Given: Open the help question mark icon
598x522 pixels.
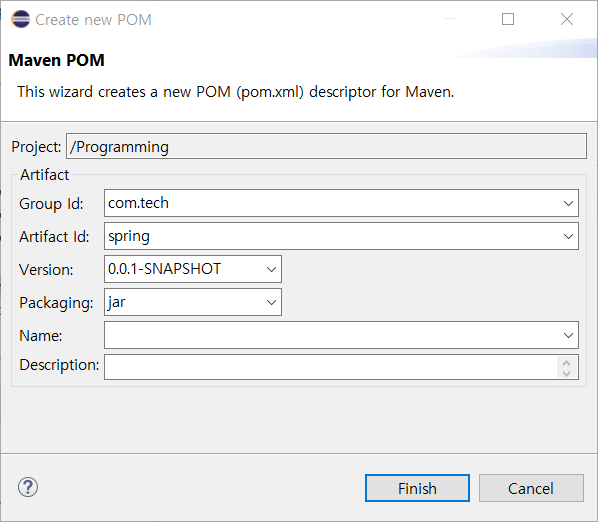Looking at the screenshot, I should tap(28, 487).
